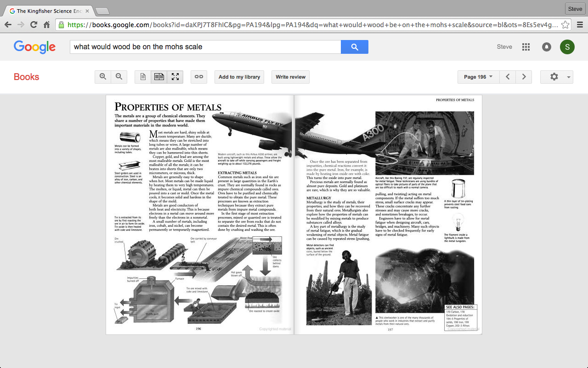The height and width of the screenshot is (368, 588).
Task: Open the Google apps grid
Action: click(x=526, y=46)
